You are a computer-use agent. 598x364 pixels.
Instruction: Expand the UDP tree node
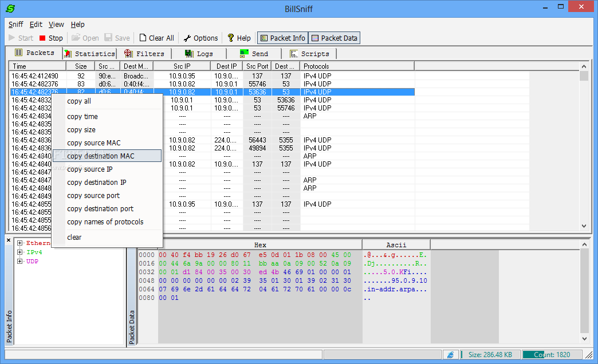pos(20,261)
